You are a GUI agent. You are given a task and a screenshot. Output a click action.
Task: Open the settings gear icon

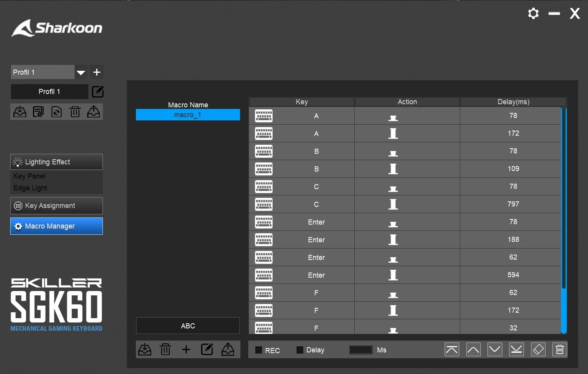point(533,14)
